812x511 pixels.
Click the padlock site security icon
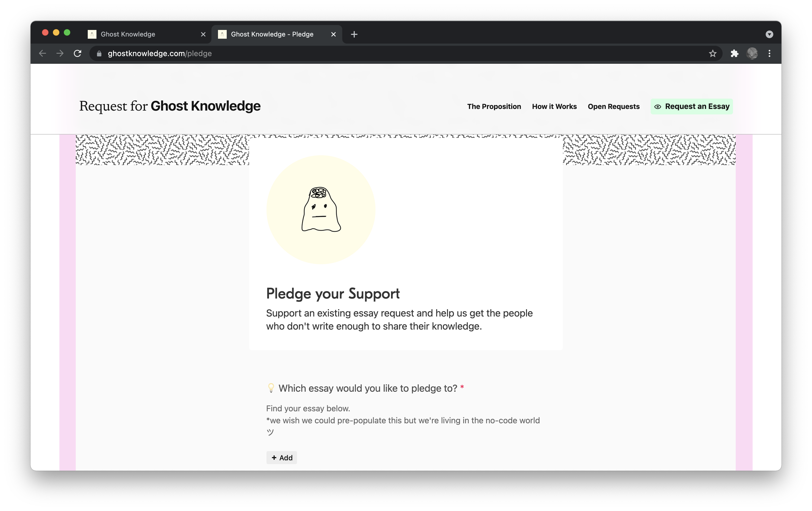coord(99,53)
